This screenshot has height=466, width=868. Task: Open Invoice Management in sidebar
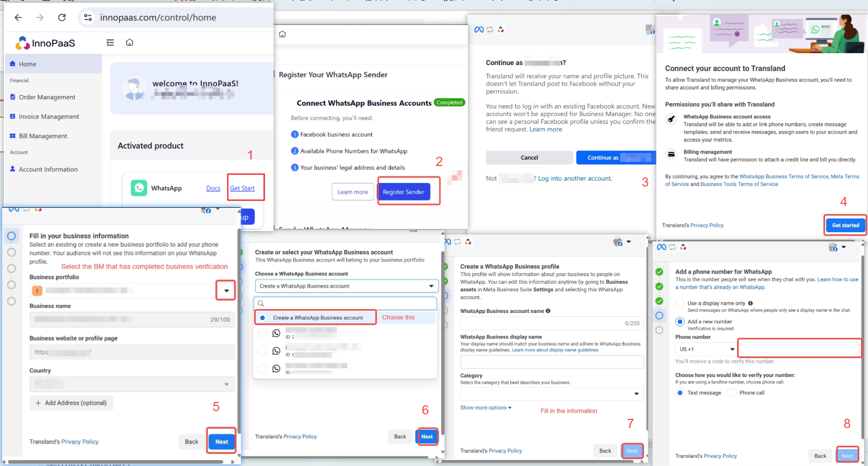click(49, 117)
